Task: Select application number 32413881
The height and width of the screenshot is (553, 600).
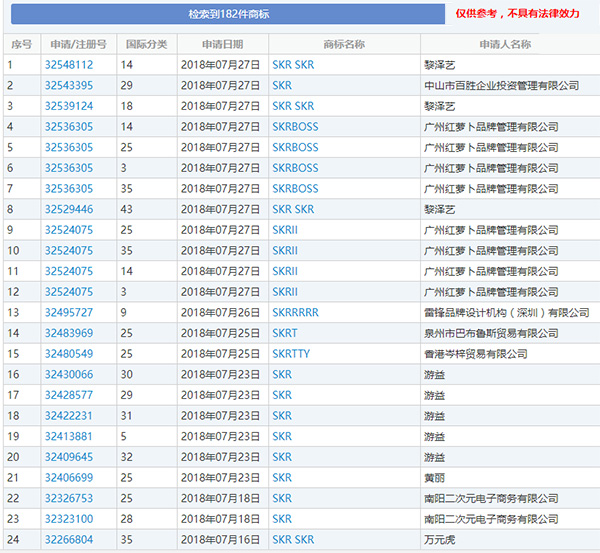Action: click(x=69, y=436)
